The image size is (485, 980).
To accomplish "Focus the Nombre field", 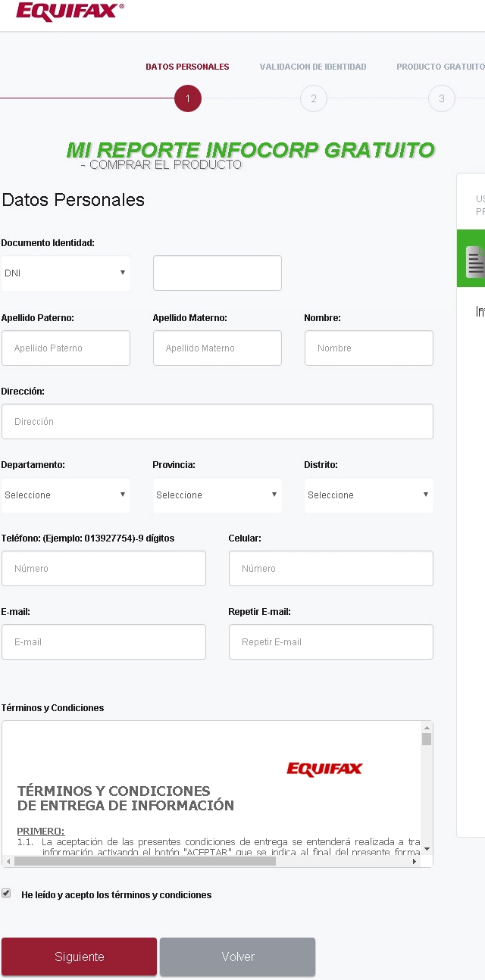I will (x=369, y=348).
